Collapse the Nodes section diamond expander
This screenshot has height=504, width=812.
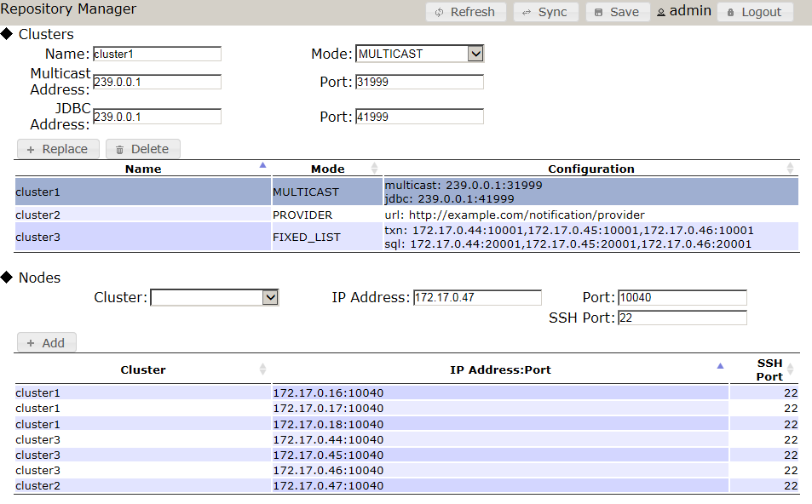point(8,278)
